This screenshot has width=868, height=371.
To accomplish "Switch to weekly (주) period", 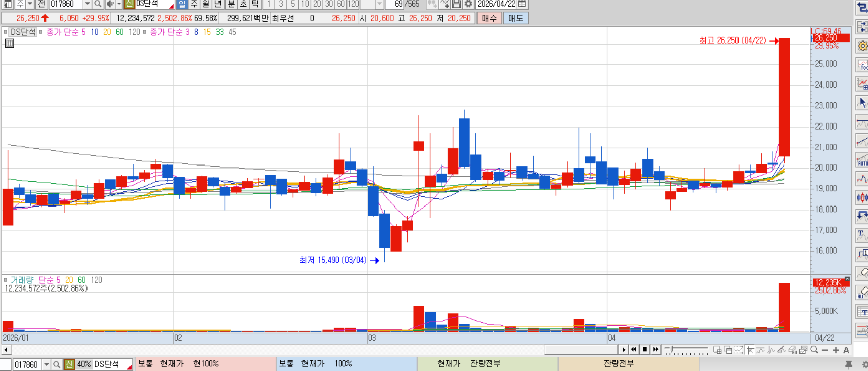I will (x=194, y=4).
